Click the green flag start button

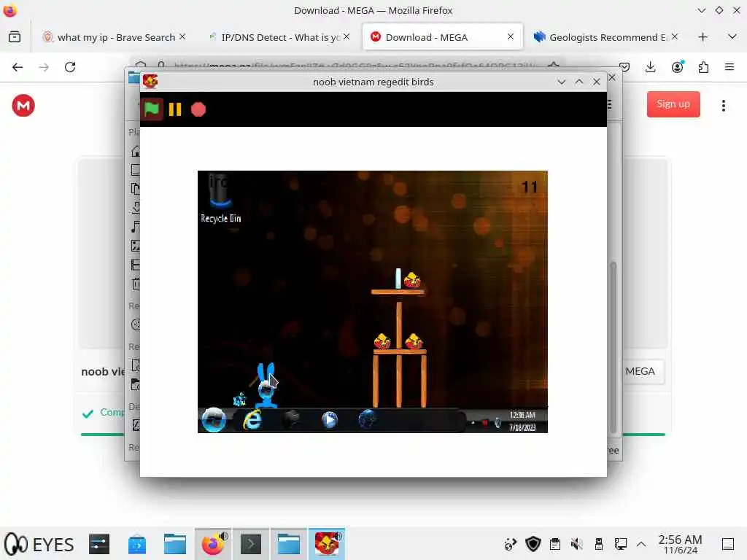[152, 109]
